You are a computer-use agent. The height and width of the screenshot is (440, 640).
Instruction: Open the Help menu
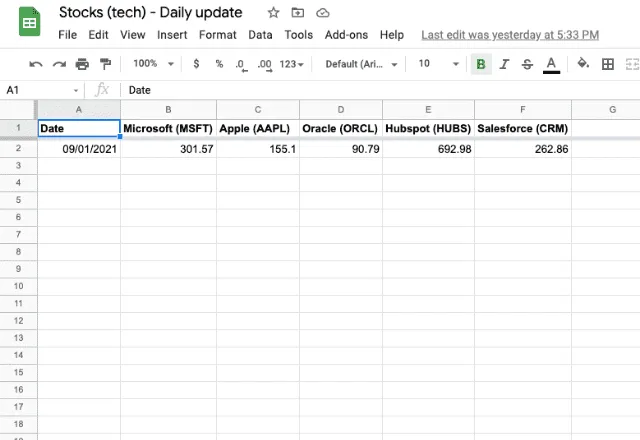391,35
